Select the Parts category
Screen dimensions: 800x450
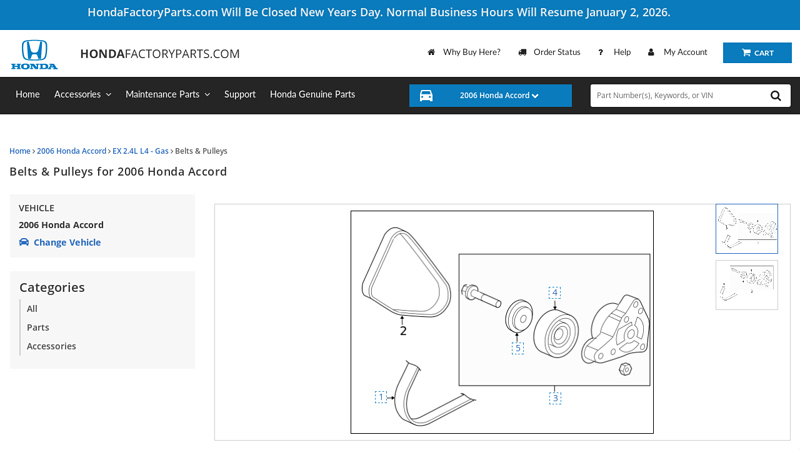pos(38,327)
